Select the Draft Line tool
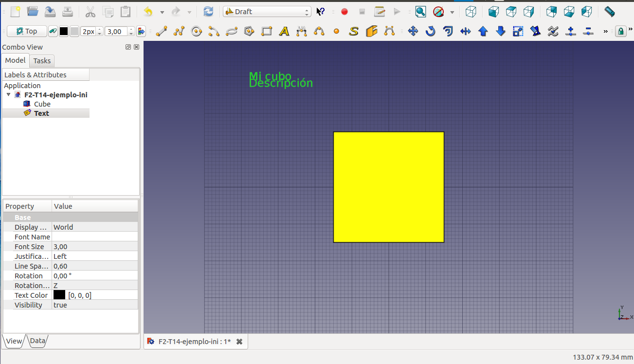The height and width of the screenshot is (364, 634). point(162,32)
